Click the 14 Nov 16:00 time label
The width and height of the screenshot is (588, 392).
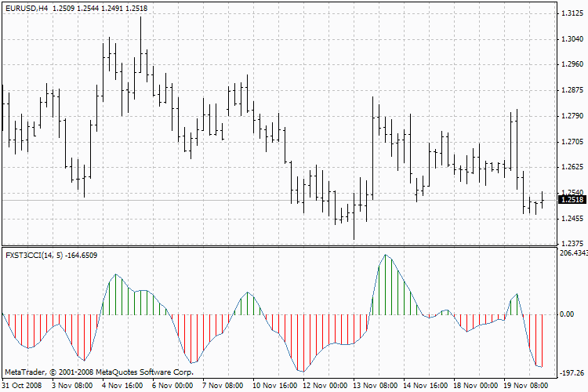pyautogui.click(x=426, y=386)
